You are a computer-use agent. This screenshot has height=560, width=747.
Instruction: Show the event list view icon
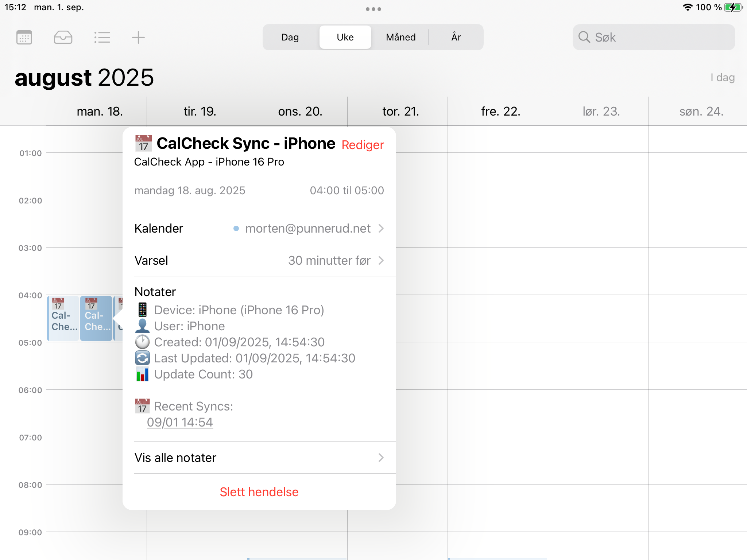click(102, 37)
